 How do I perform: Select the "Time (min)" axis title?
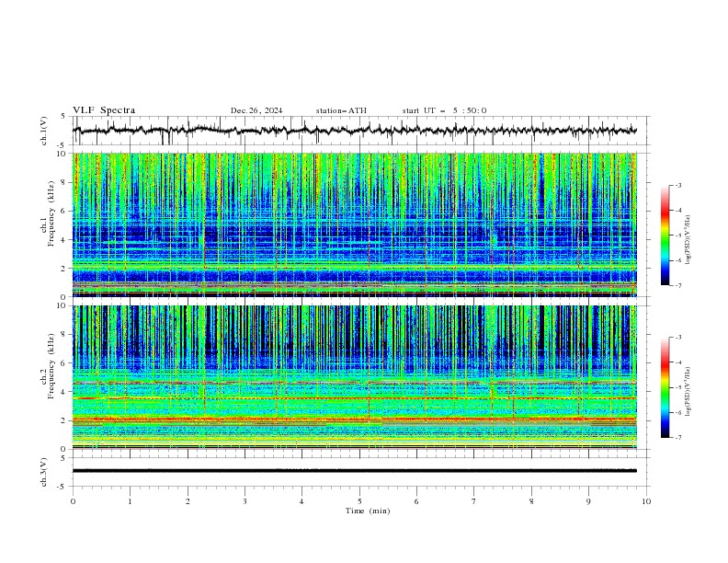click(x=368, y=511)
